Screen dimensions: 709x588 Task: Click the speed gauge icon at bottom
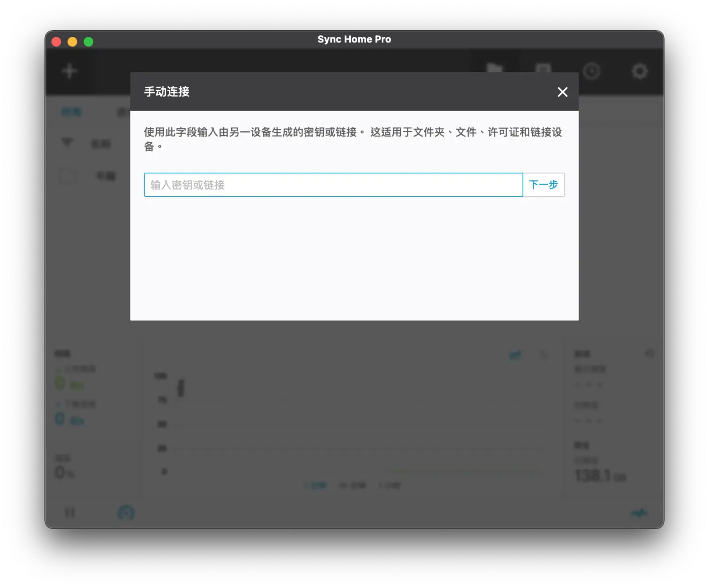pos(126,512)
